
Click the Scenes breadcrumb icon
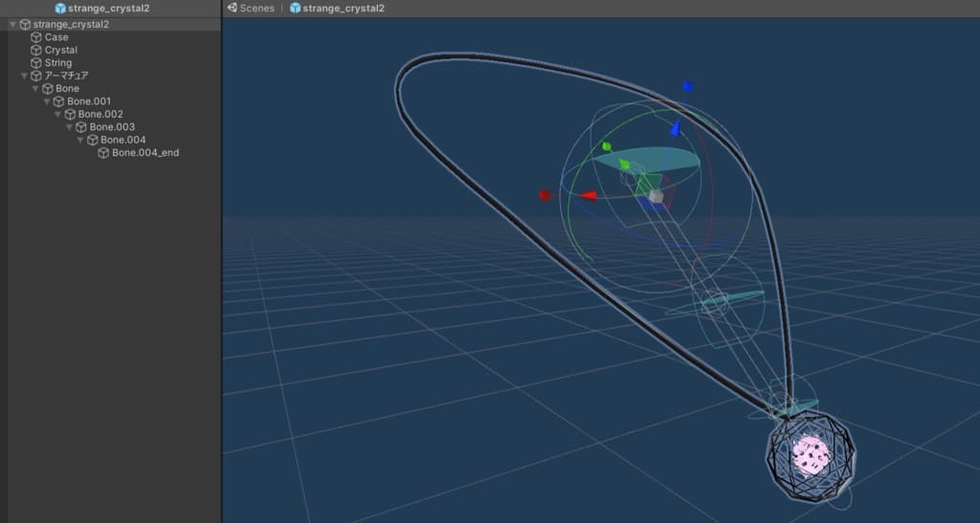click(x=233, y=8)
